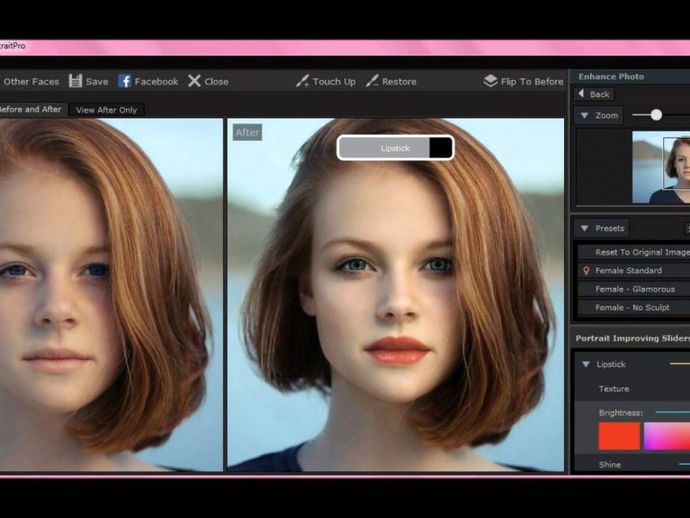Pick the red lipstick color swatch
The width and height of the screenshot is (690, 518).
[x=619, y=436]
